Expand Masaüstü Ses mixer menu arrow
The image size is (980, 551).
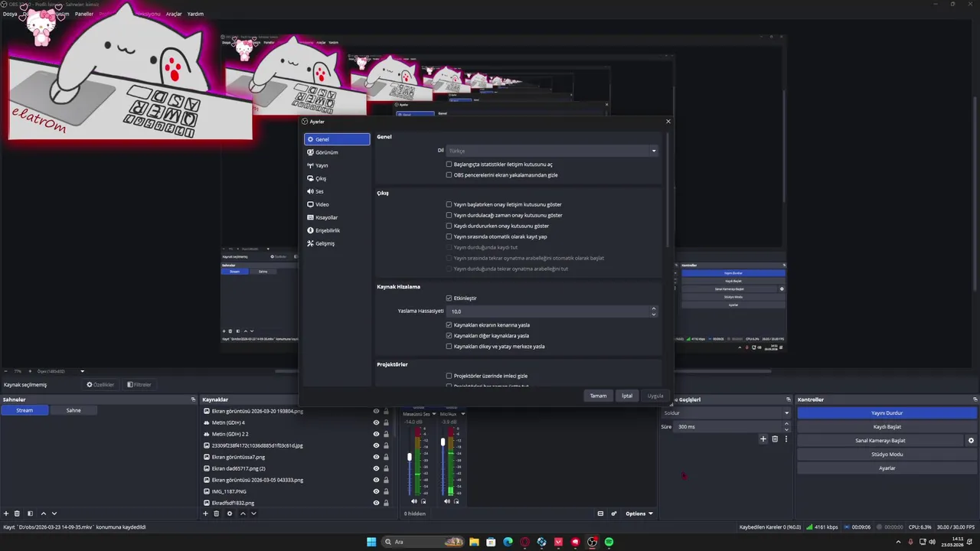(434, 414)
